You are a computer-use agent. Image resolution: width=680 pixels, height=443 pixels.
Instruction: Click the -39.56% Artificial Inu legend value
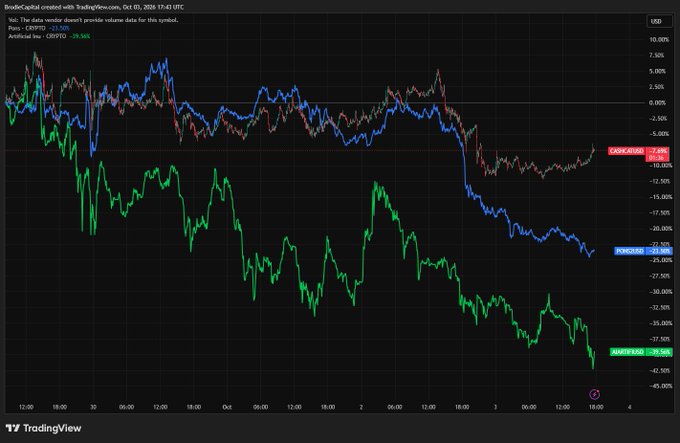click(x=80, y=36)
